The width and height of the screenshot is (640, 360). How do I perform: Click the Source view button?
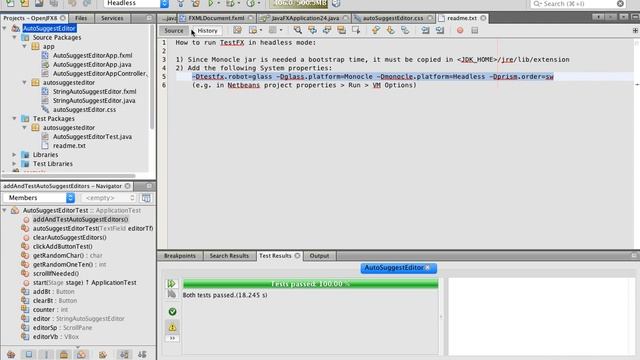coord(173,31)
